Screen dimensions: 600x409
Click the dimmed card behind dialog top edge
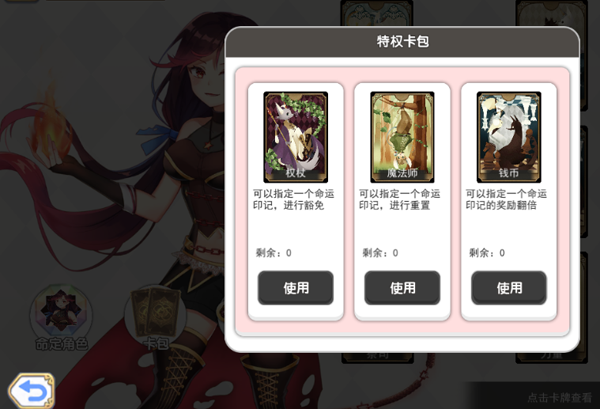tap(377, 13)
